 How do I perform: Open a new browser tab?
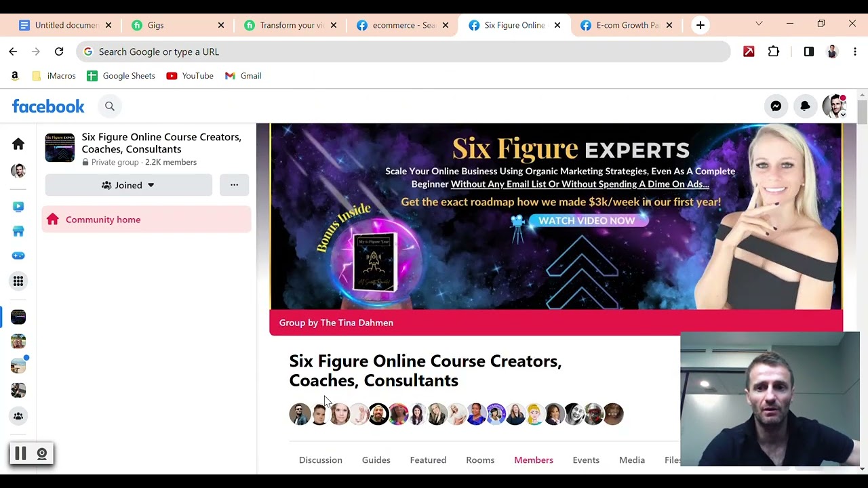click(701, 25)
